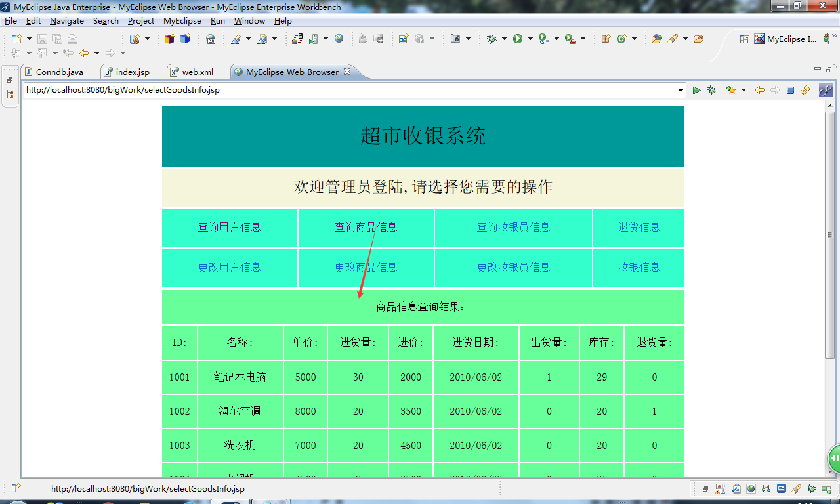Open the 查询收银员信息 link
This screenshot has height=504, width=840.
513,227
